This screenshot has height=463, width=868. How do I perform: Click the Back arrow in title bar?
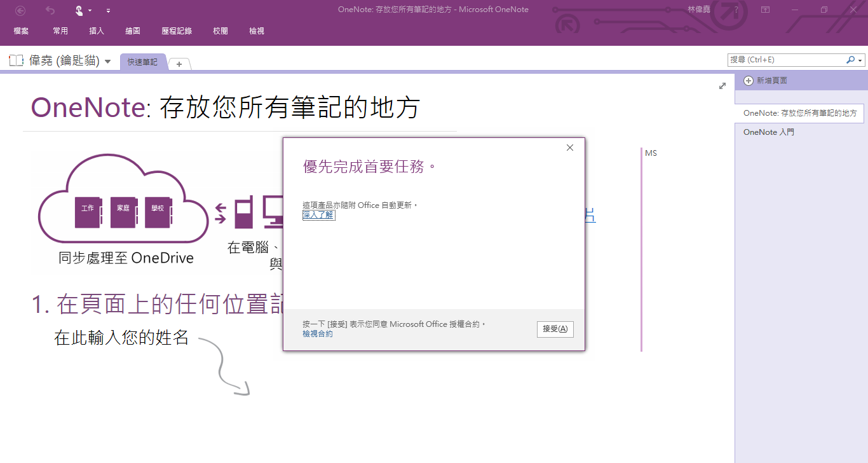click(20, 10)
